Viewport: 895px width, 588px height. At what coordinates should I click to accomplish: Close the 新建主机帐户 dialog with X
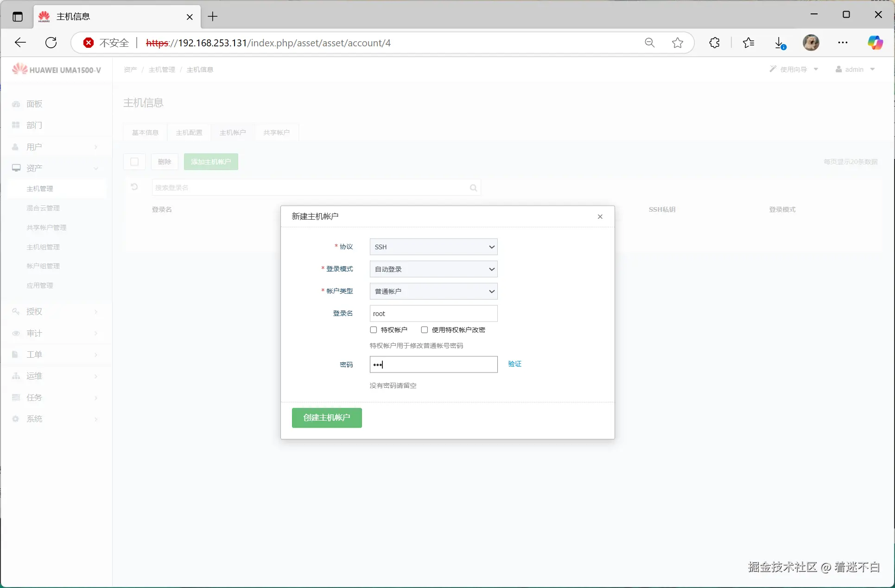pyautogui.click(x=600, y=216)
